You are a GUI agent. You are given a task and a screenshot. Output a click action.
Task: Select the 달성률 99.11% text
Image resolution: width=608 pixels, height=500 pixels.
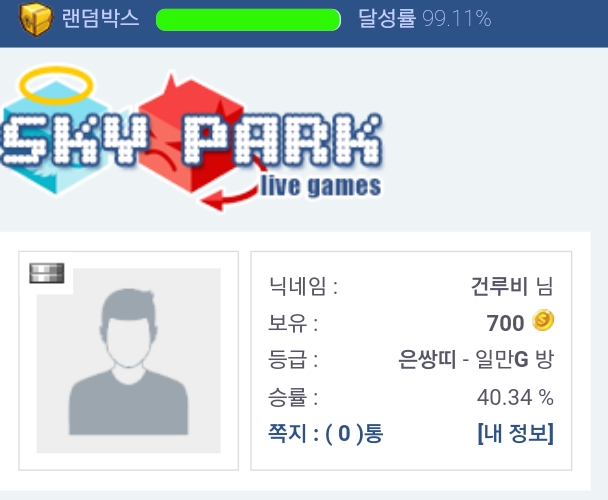click(x=425, y=18)
